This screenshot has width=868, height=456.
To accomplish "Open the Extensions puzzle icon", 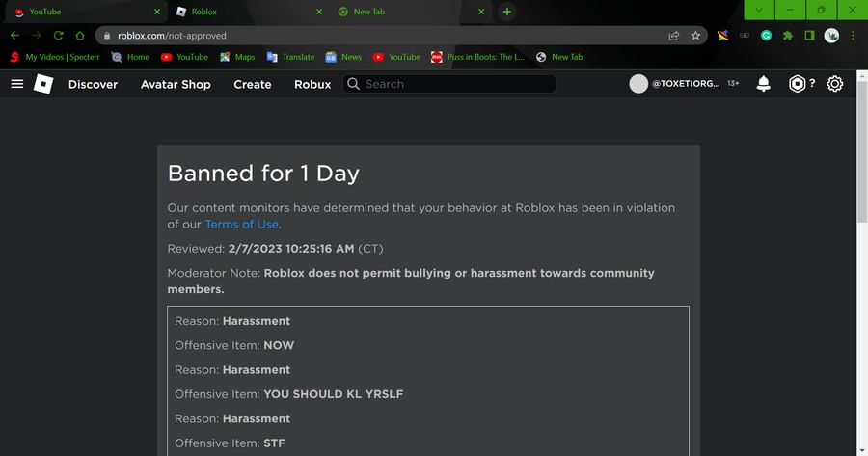I will pos(788,36).
